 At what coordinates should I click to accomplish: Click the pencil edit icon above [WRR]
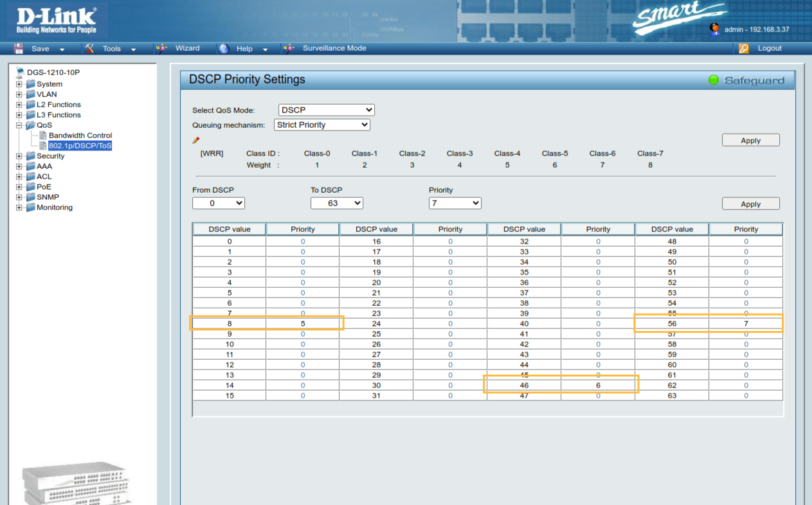click(196, 140)
